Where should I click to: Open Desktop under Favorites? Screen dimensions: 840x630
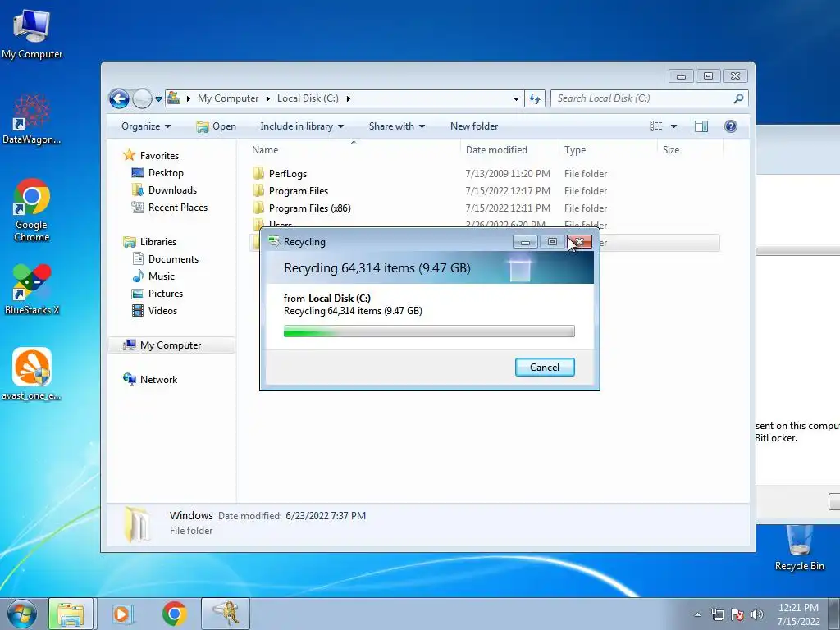pos(166,173)
